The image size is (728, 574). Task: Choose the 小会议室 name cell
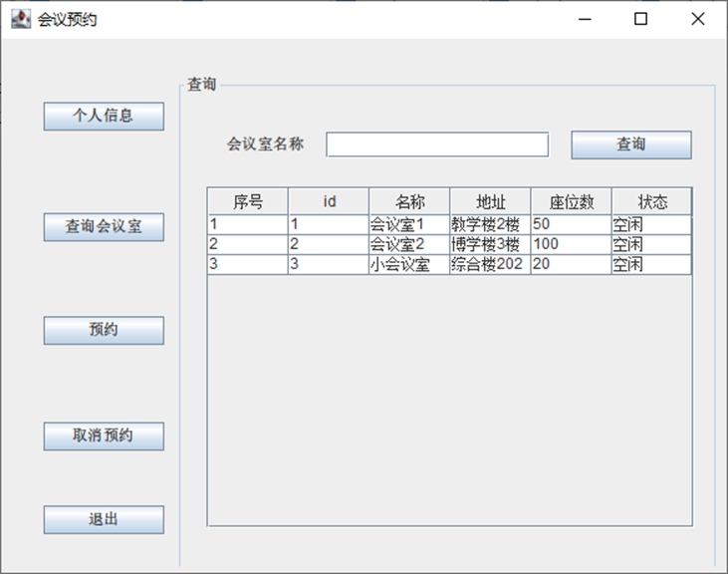pyautogui.click(x=409, y=265)
